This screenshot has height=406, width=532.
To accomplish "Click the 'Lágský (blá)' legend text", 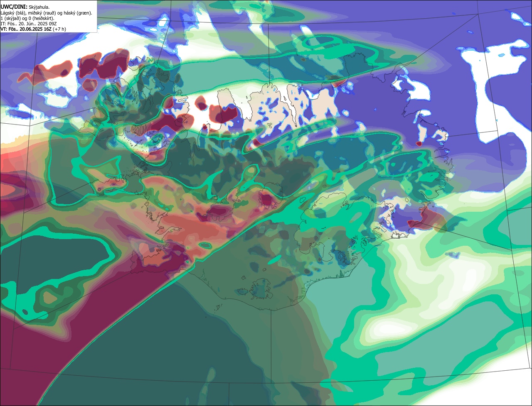I will click(x=12, y=13).
